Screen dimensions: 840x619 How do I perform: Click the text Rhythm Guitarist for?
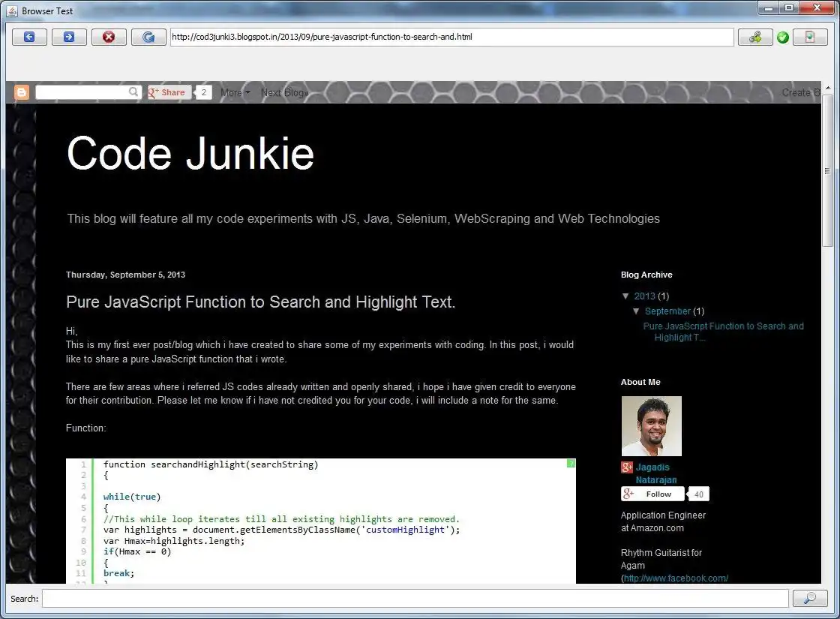tap(661, 553)
